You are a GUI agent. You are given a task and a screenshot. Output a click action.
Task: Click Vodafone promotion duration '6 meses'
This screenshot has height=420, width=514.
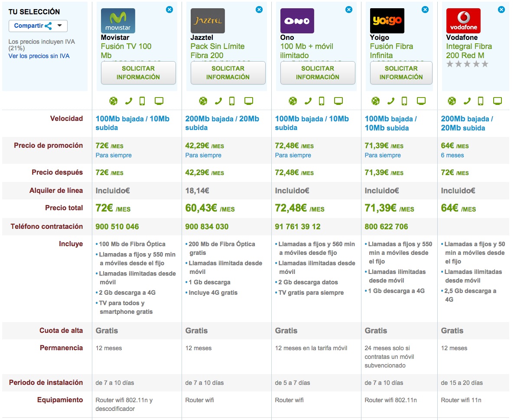tap(452, 156)
